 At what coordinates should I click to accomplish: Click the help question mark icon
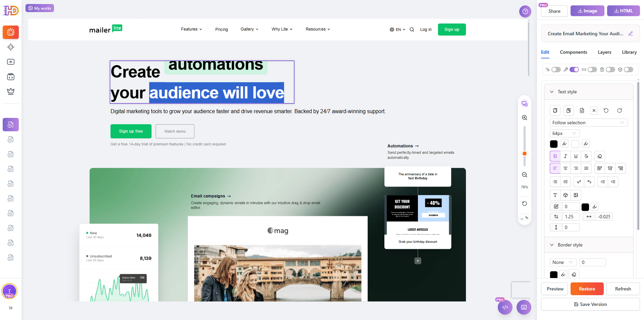pyautogui.click(x=525, y=11)
